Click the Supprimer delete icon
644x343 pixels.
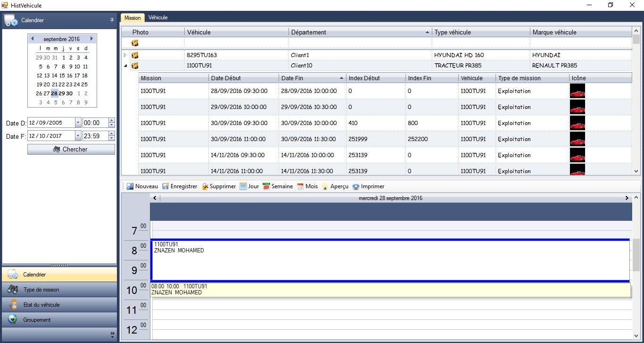tap(205, 186)
